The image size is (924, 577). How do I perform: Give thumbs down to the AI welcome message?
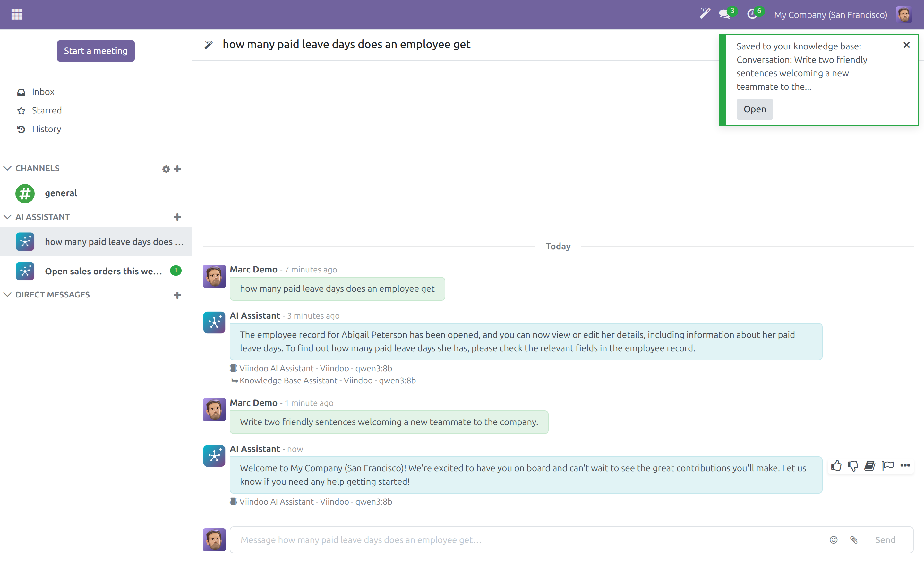[852, 465]
